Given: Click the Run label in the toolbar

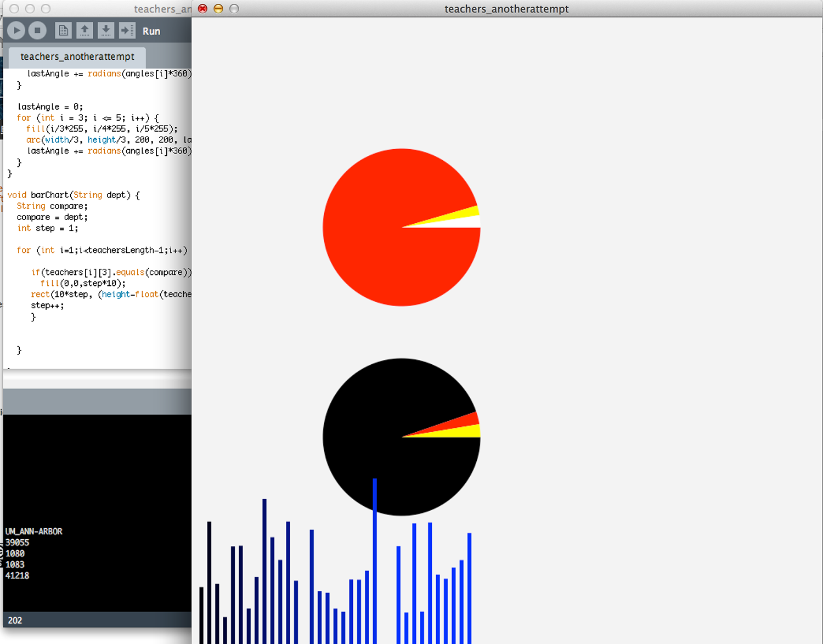Looking at the screenshot, I should pyautogui.click(x=151, y=31).
